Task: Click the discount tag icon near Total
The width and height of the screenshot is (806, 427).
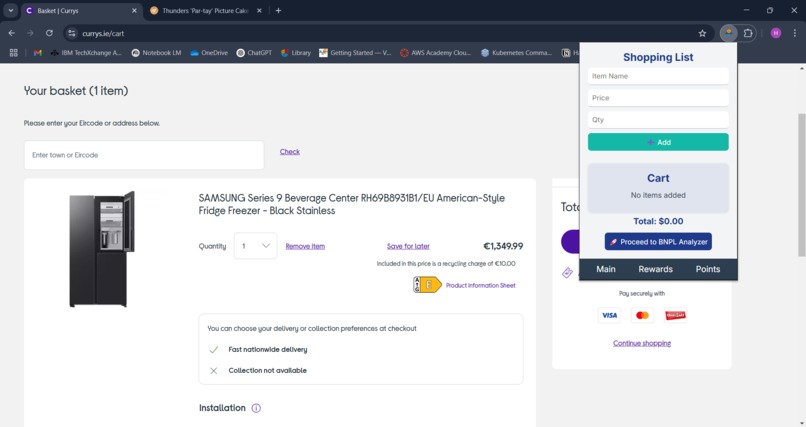Action: (x=567, y=273)
